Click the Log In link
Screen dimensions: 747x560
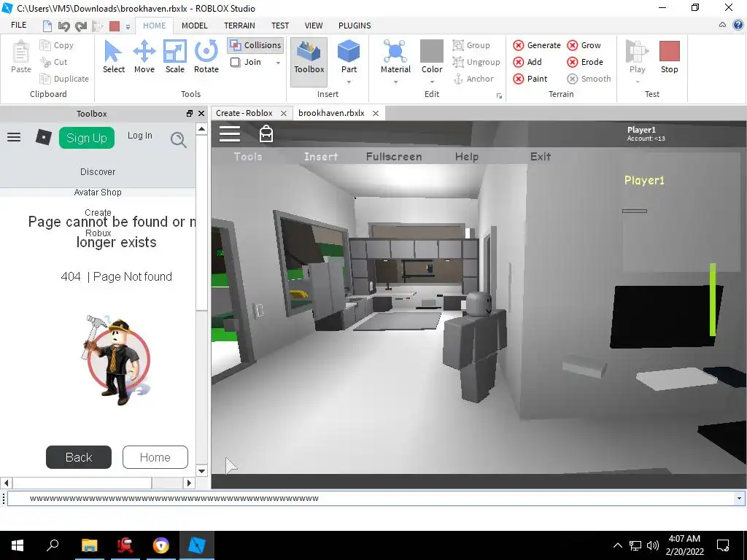139,136
